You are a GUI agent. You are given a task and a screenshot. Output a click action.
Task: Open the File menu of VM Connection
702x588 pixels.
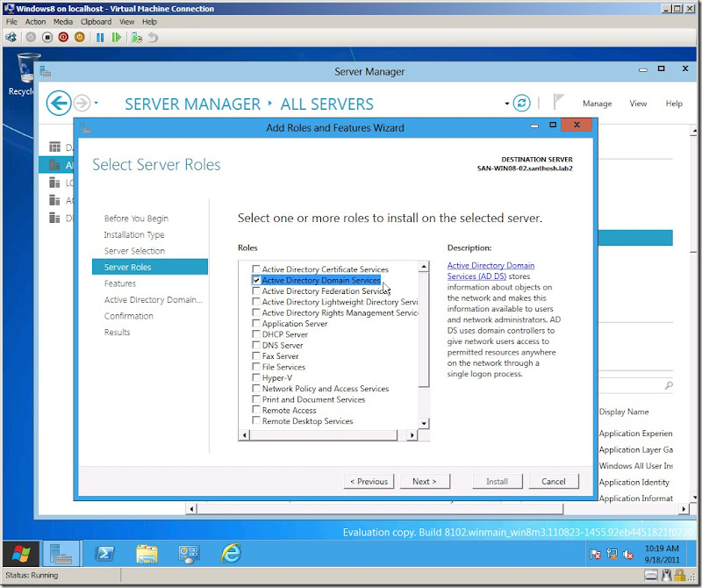click(11, 21)
